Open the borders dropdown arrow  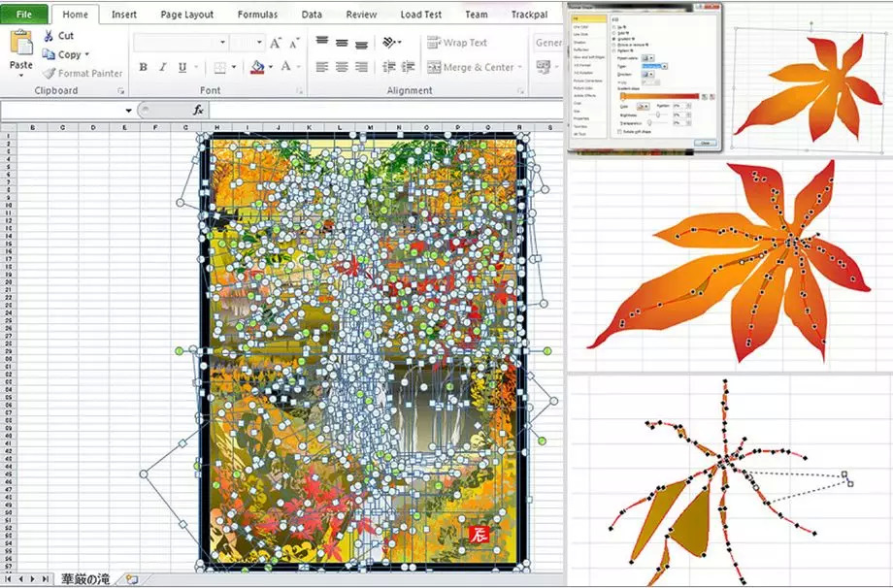pos(234,67)
